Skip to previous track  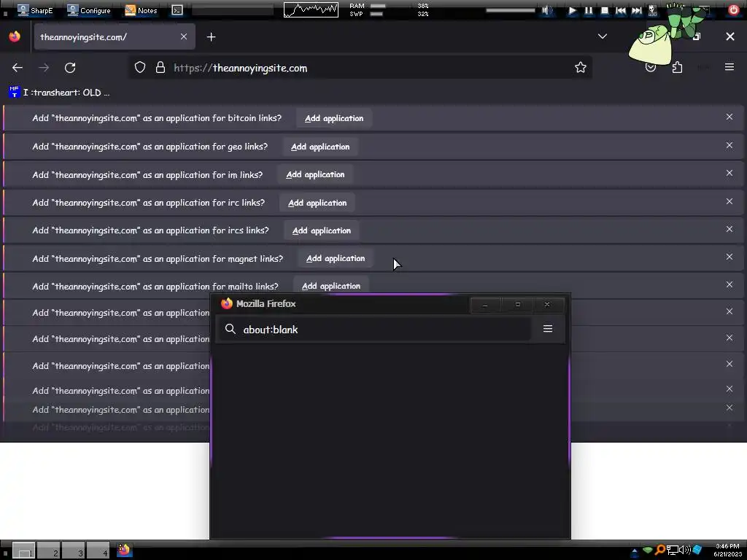620,10
